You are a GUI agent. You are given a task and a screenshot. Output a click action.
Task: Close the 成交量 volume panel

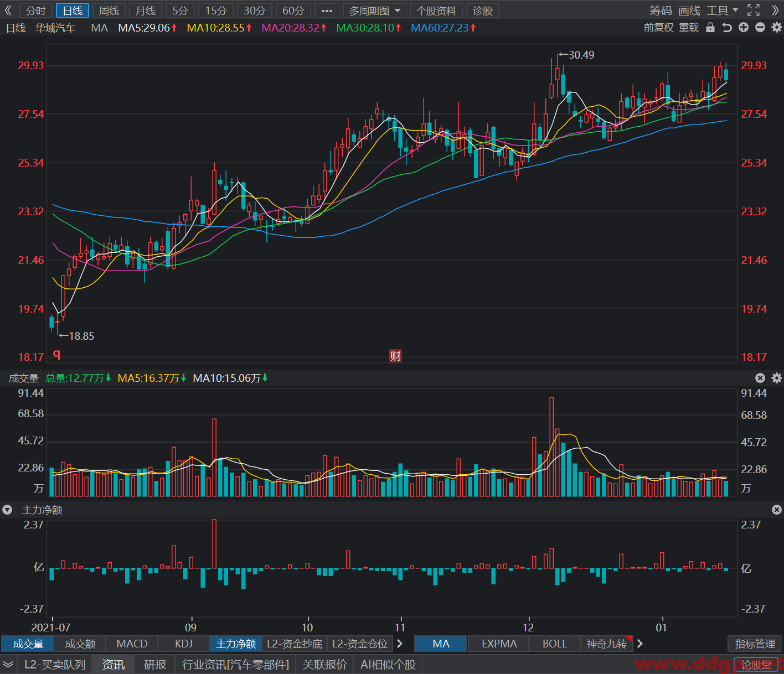tap(760, 378)
